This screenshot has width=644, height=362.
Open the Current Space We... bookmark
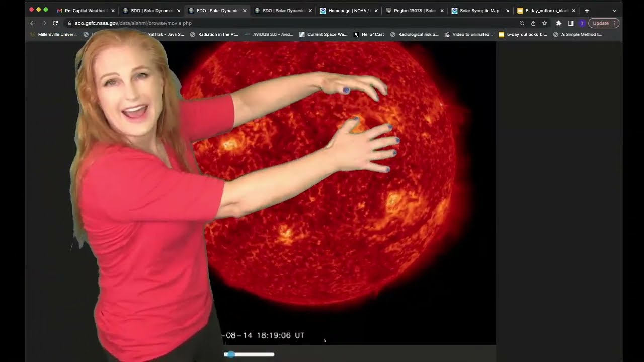[x=323, y=35]
